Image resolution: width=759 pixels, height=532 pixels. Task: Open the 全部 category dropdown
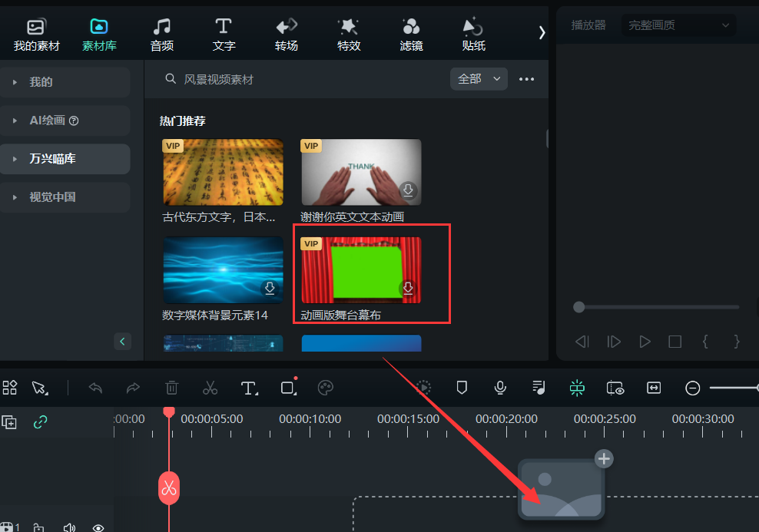tap(479, 79)
